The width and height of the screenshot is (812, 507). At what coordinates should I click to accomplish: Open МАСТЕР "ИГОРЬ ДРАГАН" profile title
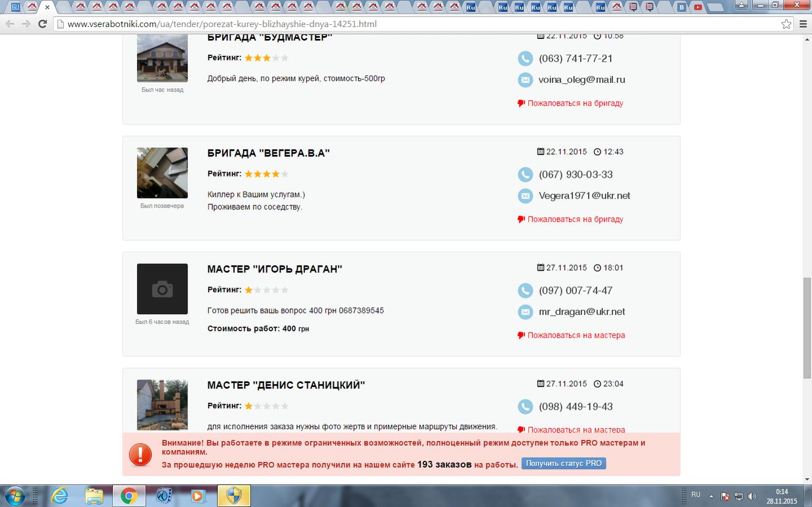(x=275, y=269)
